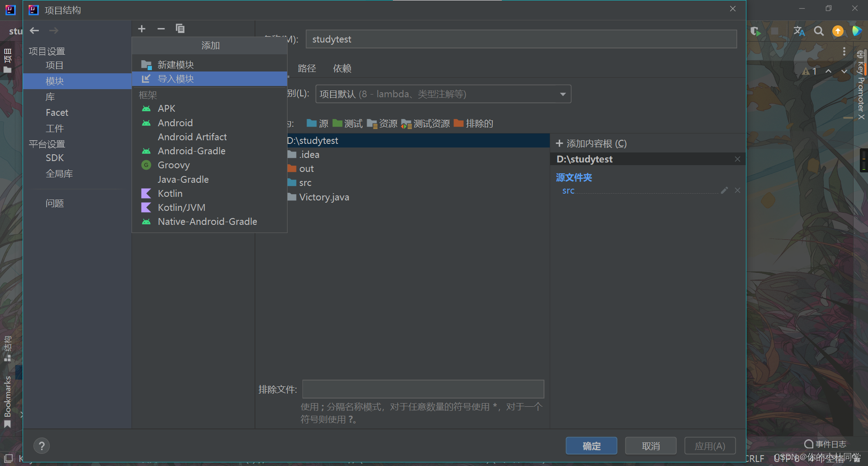Click the 确定 confirm button
The width and height of the screenshot is (868, 466).
point(591,446)
